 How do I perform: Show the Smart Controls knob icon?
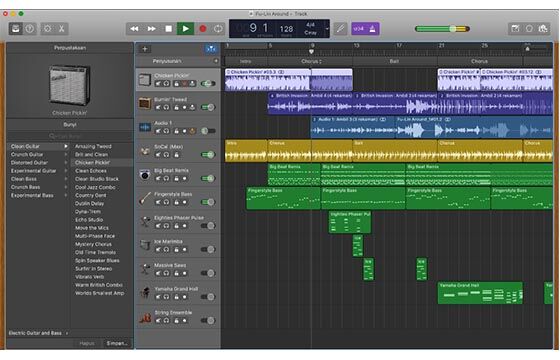47,29
